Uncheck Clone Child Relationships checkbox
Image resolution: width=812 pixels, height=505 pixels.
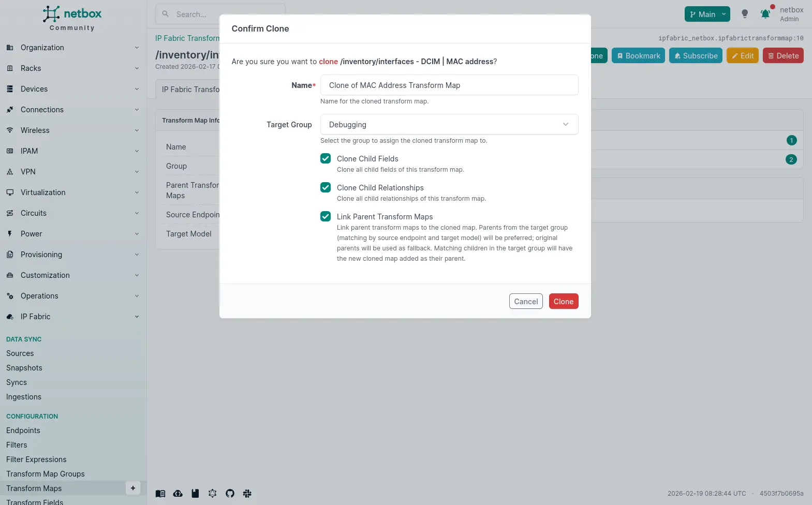(326, 187)
